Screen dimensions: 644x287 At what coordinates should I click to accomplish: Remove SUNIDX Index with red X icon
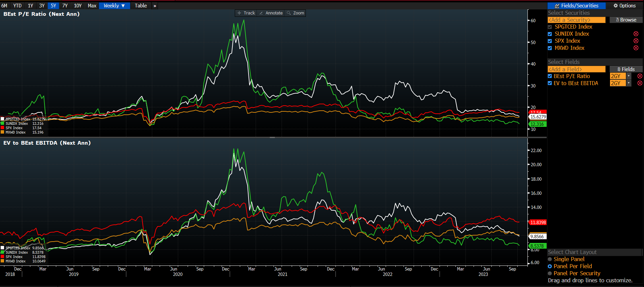coord(636,34)
